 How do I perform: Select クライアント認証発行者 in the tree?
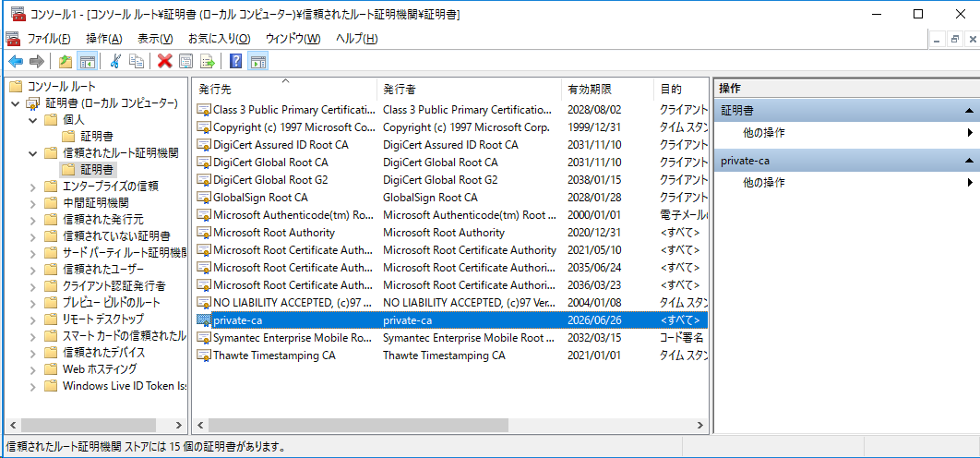(114, 286)
